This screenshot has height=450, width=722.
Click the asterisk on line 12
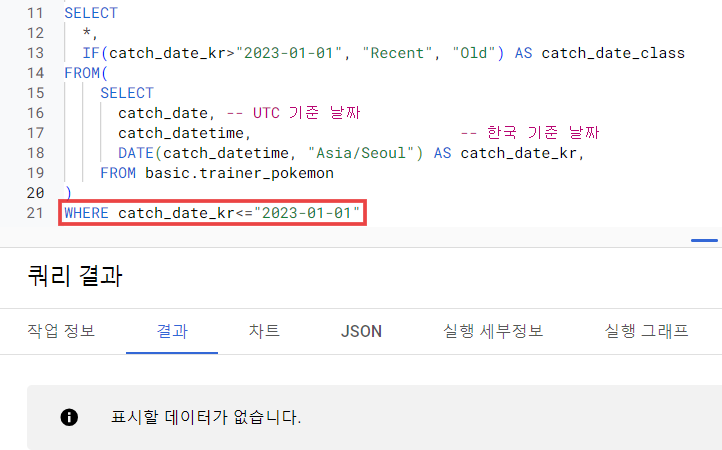pos(86,31)
